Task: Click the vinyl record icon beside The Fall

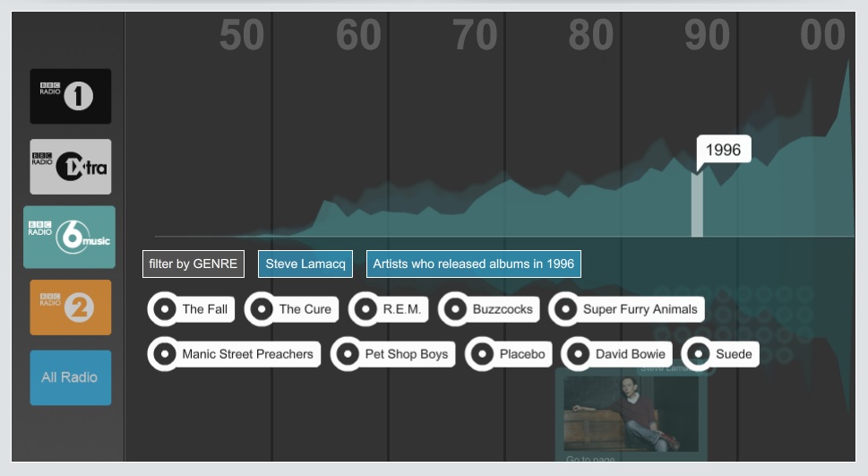Action: coord(164,309)
